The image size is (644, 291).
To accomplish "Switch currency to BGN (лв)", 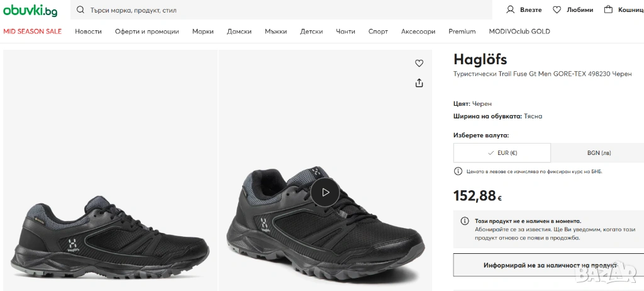I will [599, 152].
